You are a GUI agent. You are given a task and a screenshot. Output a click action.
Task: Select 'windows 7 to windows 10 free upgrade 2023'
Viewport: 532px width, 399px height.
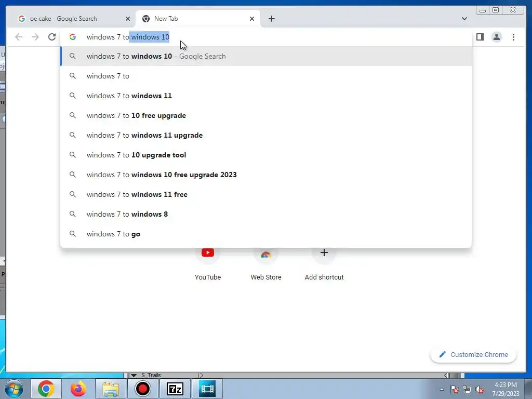[266, 175]
